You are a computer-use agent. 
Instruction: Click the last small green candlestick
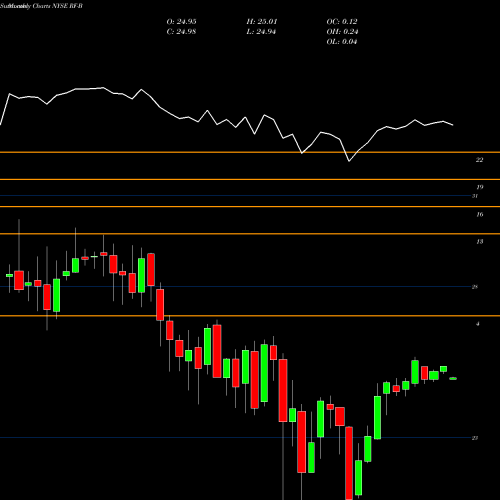coord(453,378)
